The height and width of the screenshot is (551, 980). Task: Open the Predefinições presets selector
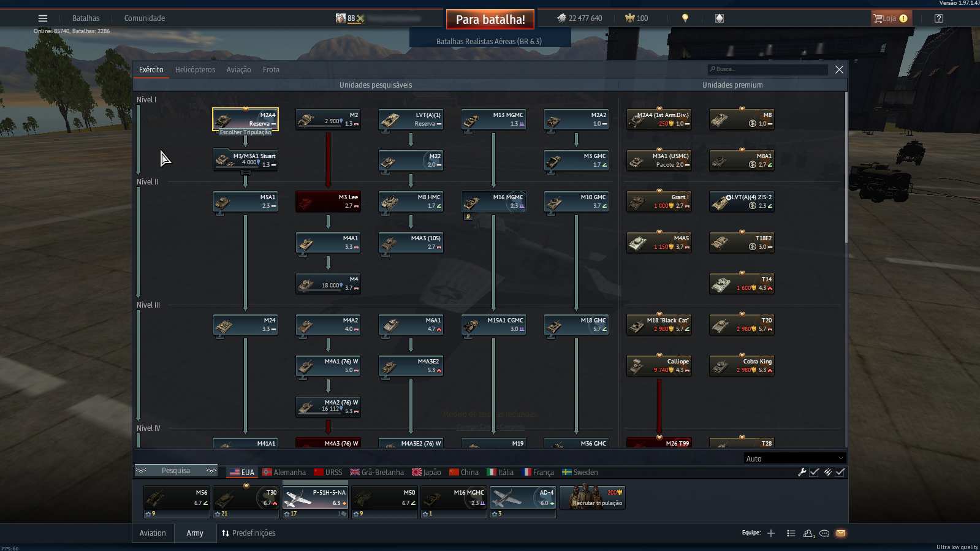click(248, 533)
